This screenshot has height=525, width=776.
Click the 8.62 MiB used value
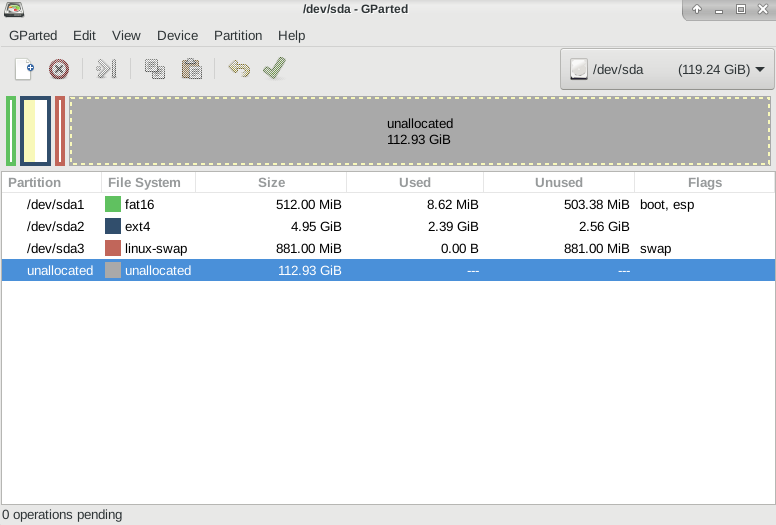coord(453,204)
